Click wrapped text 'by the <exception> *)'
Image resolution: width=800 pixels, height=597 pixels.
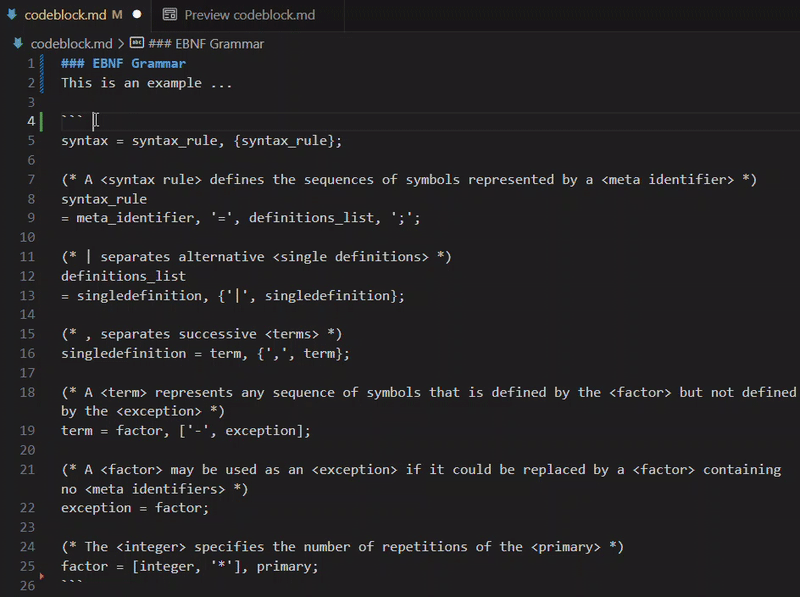[143, 411]
